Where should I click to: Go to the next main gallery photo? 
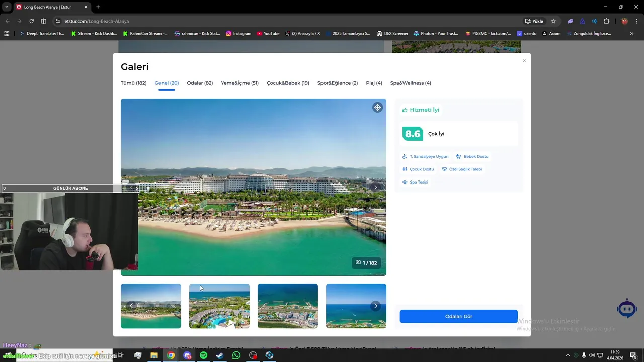375,187
